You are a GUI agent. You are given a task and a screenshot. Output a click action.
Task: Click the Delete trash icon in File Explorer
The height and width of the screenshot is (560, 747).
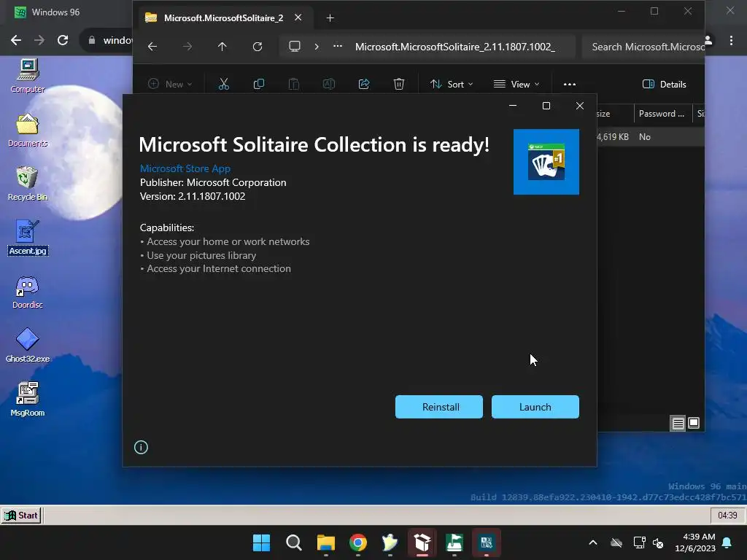(399, 85)
